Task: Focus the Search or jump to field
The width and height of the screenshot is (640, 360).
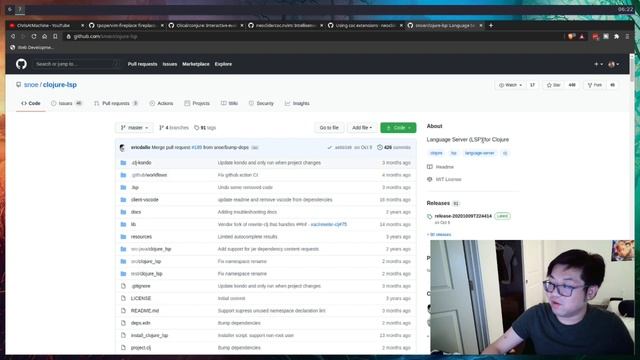Action: tap(76, 64)
